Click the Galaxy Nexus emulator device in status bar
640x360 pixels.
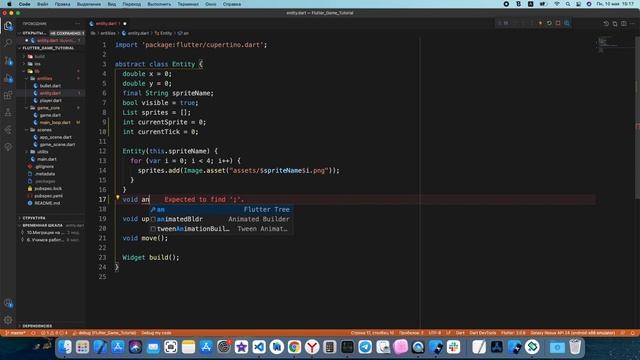point(572,333)
